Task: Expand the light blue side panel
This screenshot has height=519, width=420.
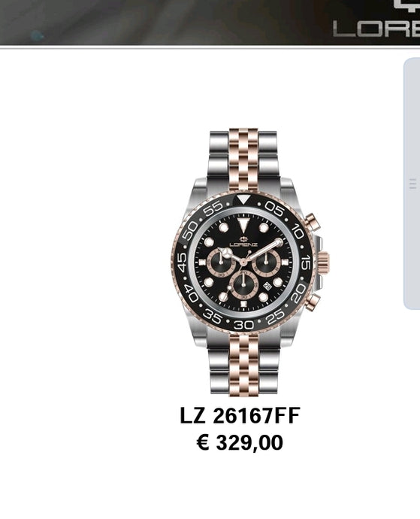Action: (412, 184)
